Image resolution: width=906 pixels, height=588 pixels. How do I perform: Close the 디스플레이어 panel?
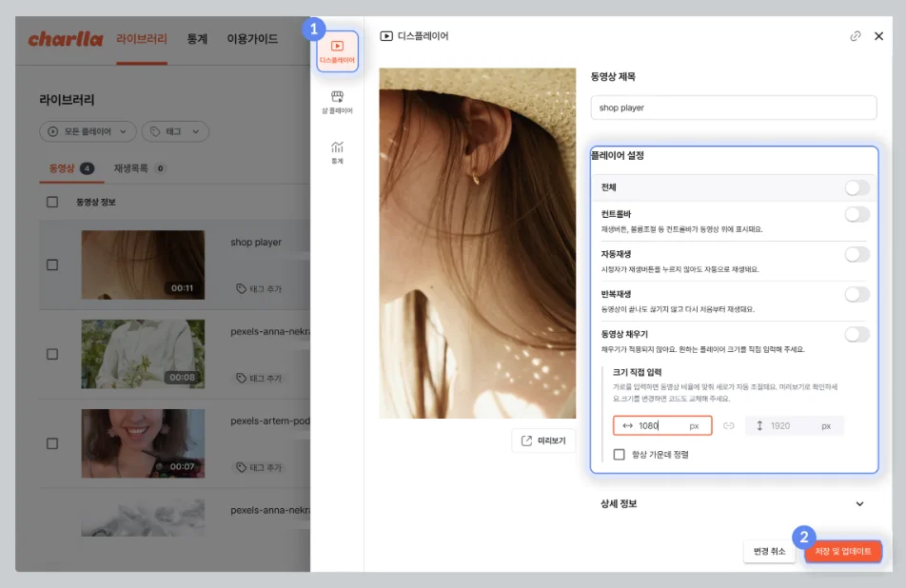(878, 36)
